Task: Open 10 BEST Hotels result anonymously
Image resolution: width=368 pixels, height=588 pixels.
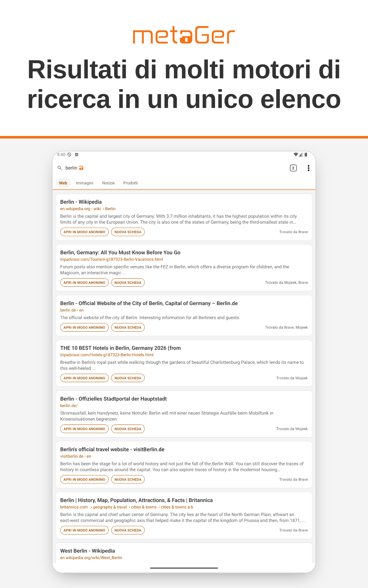Action: [x=84, y=378]
